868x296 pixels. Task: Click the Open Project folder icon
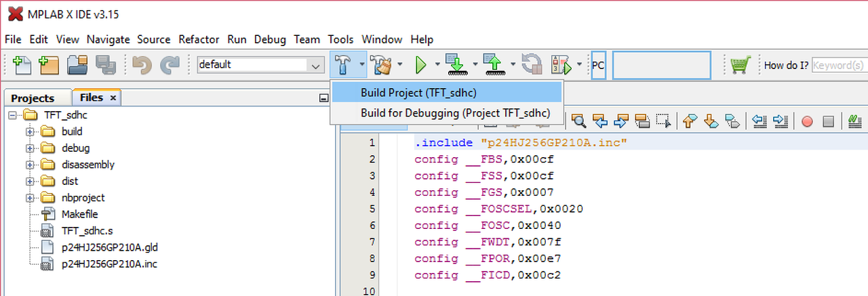77,65
